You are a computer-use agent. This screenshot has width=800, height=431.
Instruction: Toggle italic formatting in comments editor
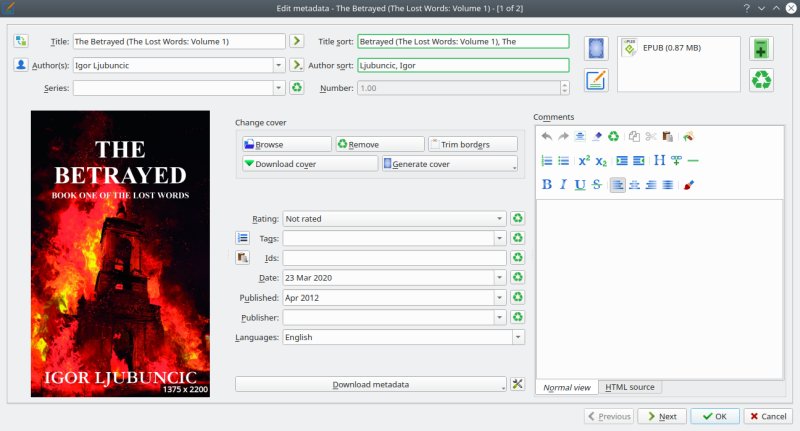click(563, 184)
